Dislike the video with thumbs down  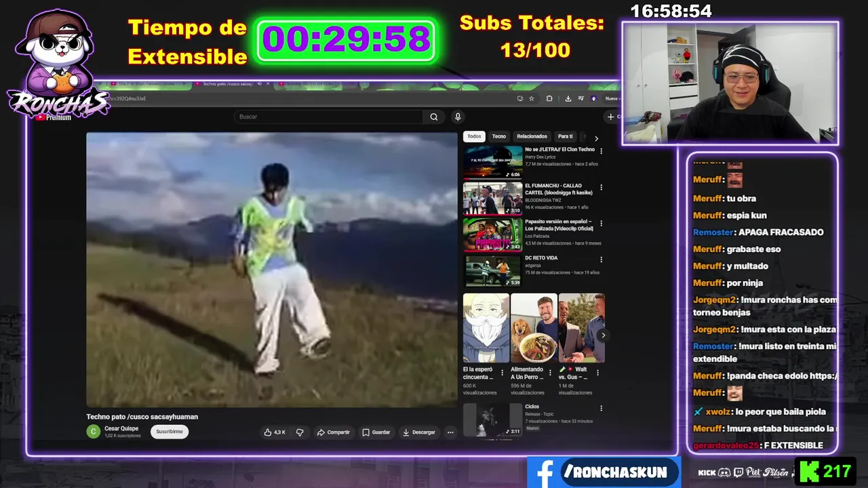pos(300,432)
